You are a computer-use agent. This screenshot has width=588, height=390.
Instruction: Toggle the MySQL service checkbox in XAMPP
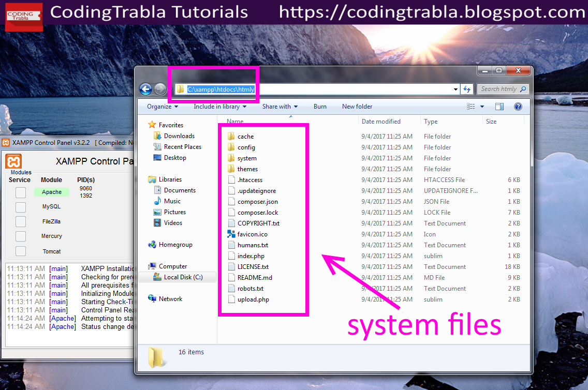(x=21, y=207)
